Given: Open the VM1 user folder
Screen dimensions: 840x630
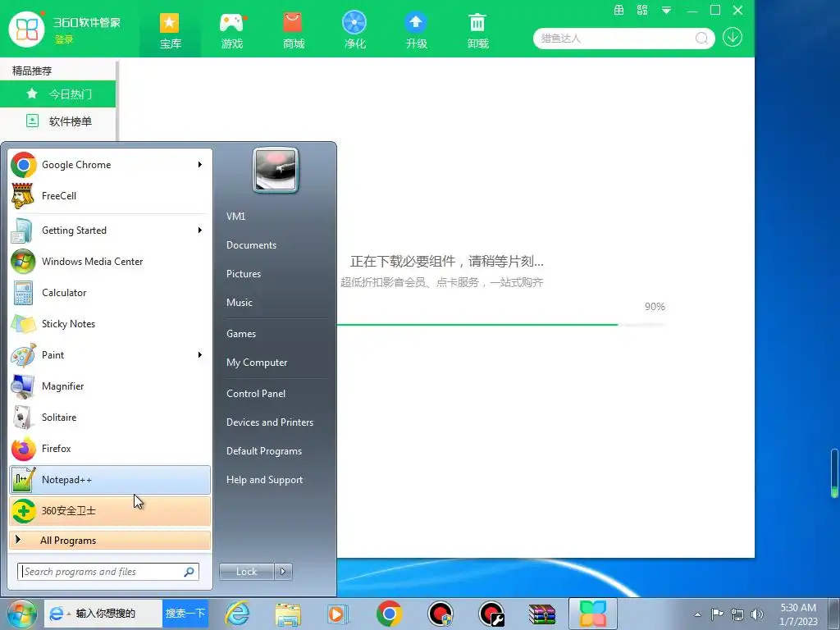Looking at the screenshot, I should point(235,216).
